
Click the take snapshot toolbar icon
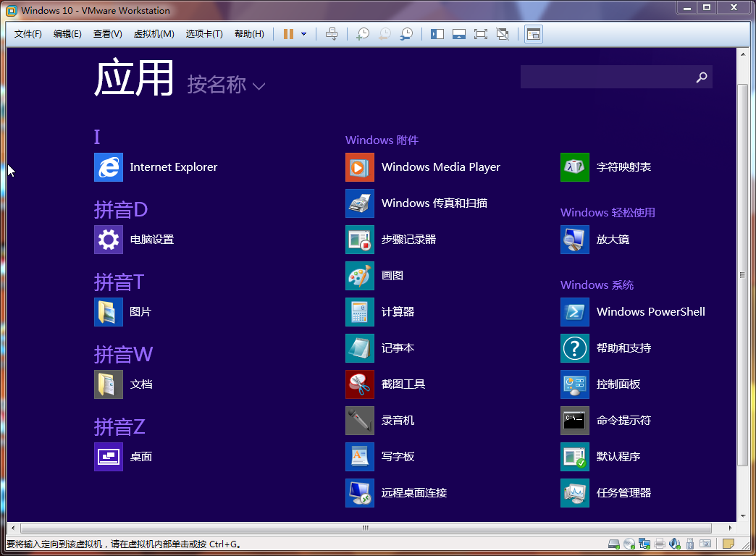[x=363, y=34]
